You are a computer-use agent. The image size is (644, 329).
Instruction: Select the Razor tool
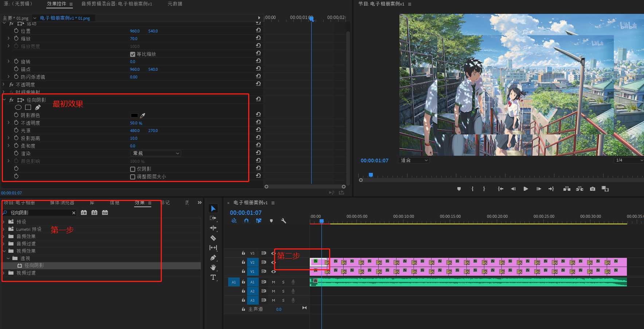(x=213, y=238)
